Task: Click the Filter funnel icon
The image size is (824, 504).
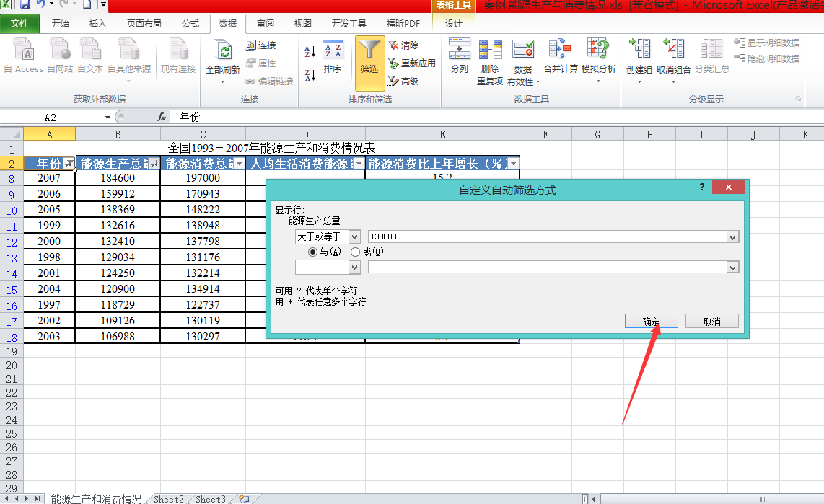Action: point(369,52)
